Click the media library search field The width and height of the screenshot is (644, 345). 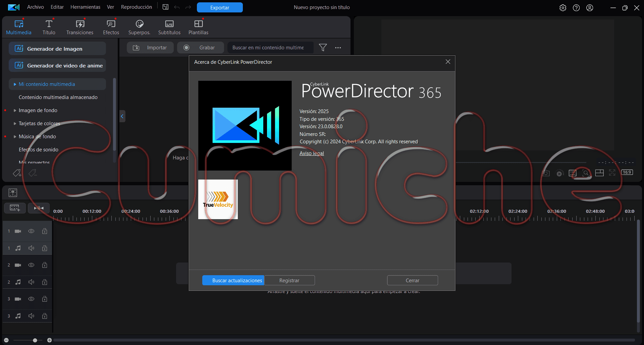coord(270,48)
